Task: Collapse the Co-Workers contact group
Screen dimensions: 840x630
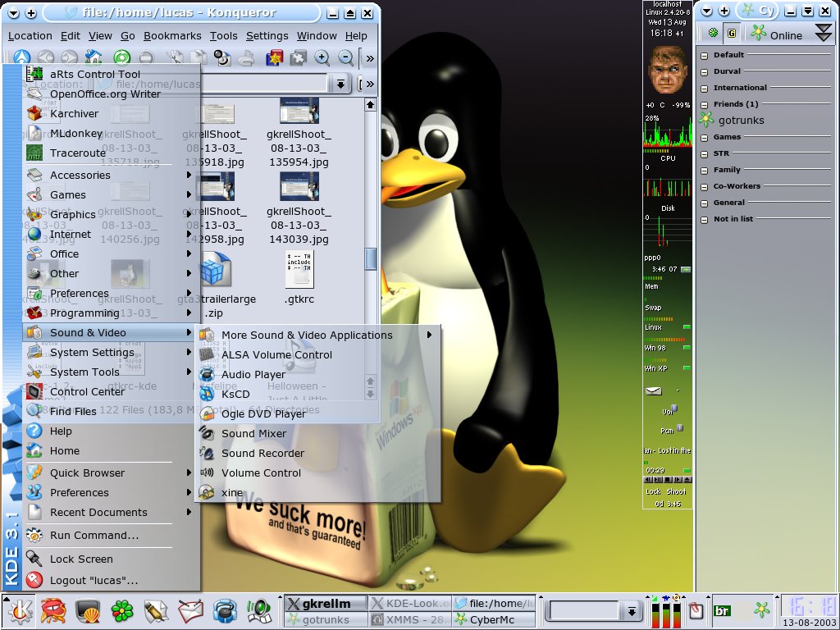Action: (x=704, y=187)
